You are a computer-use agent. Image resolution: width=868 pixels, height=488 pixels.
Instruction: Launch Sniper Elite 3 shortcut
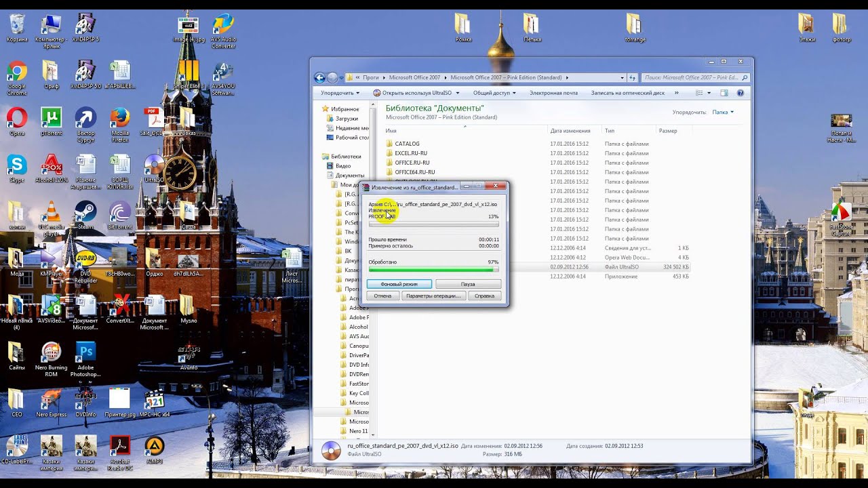189,75
